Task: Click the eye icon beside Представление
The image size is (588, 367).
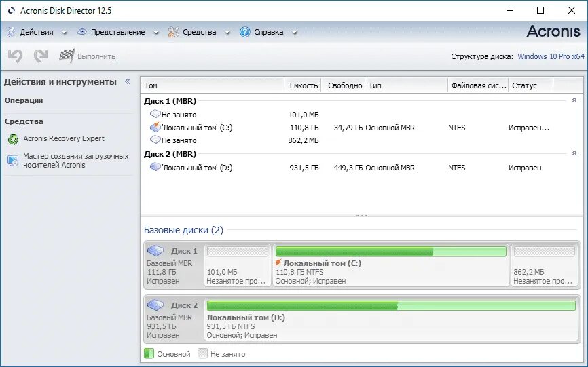Action: coord(81,32)
